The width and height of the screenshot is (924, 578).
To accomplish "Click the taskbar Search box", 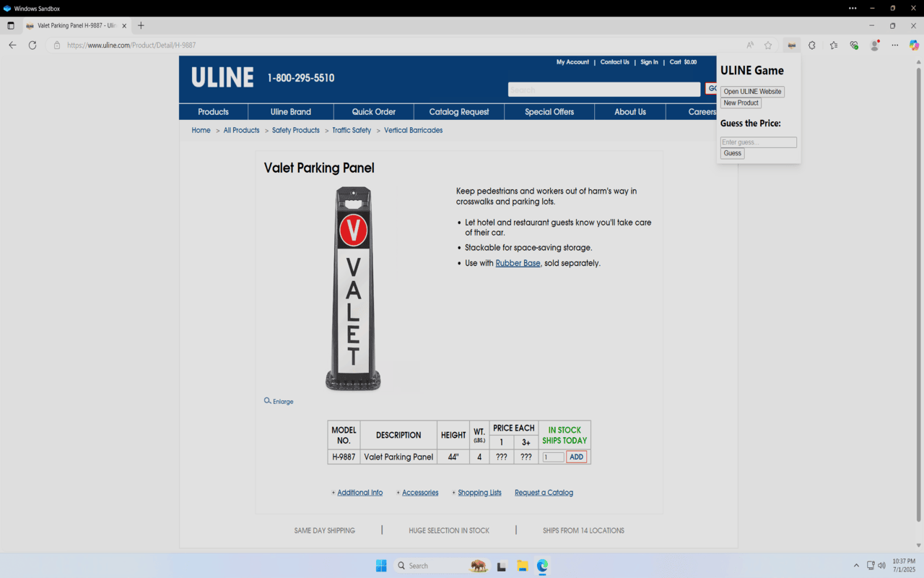I will pos(442,566).
